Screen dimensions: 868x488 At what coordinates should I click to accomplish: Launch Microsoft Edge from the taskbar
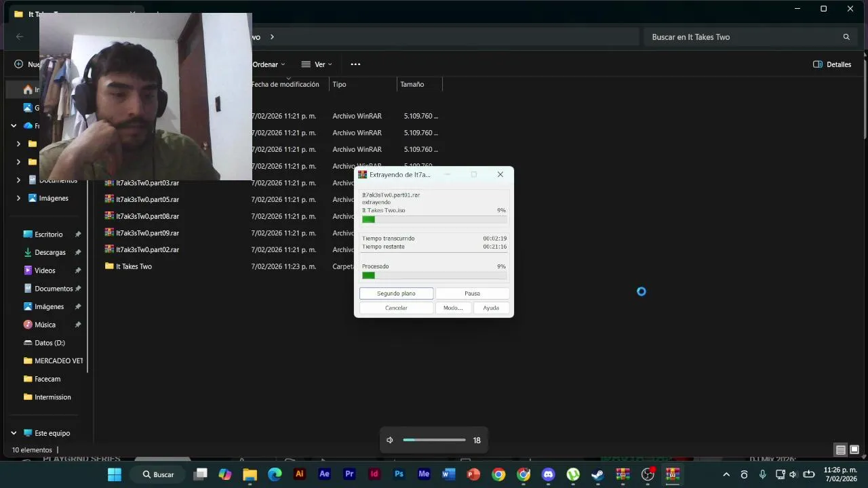point(275,474)
